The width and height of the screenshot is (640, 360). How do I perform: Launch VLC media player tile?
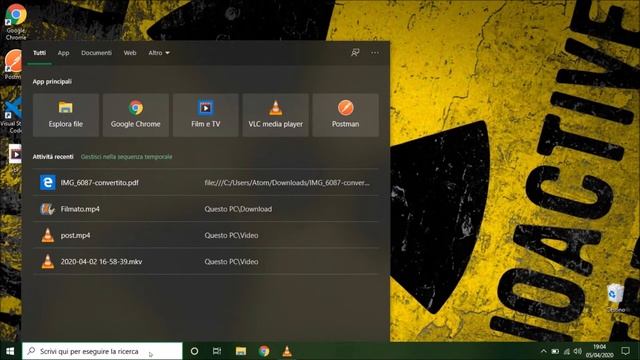[x=276, y=115]
